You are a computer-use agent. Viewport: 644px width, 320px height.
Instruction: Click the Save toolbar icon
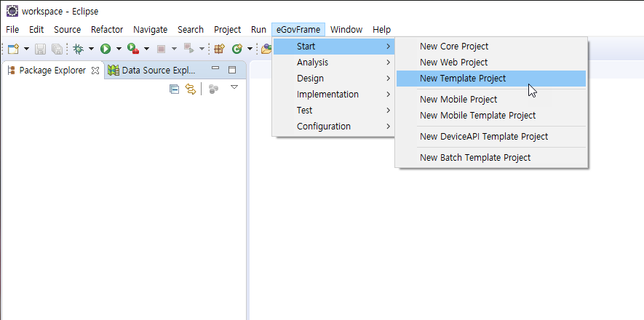tap(40, 49)
